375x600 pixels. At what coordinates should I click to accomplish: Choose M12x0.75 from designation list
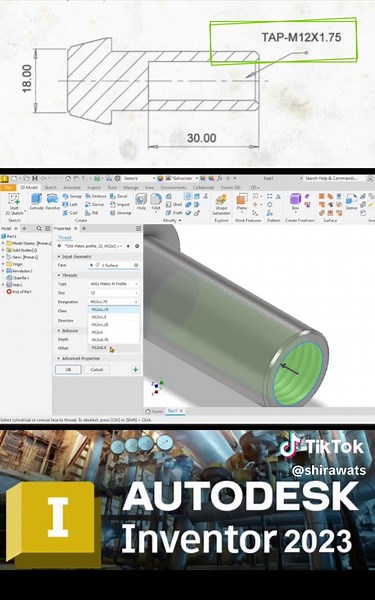(114, 340)
